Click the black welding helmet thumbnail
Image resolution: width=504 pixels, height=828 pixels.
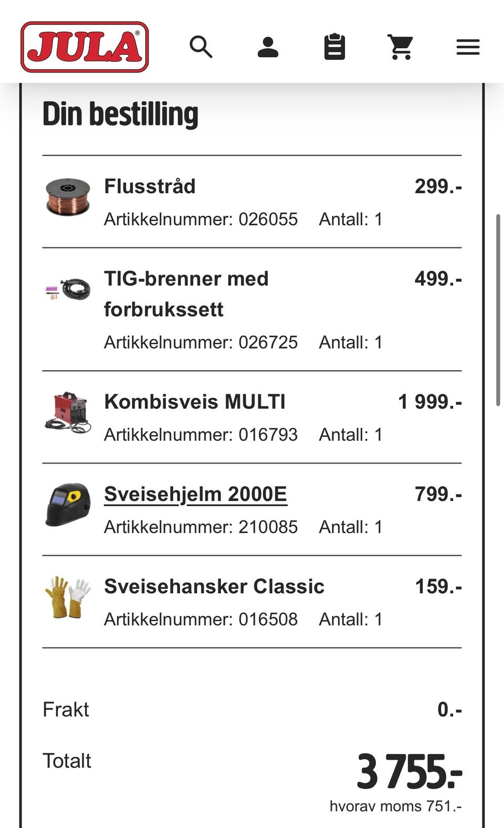(x=68, y=505)
